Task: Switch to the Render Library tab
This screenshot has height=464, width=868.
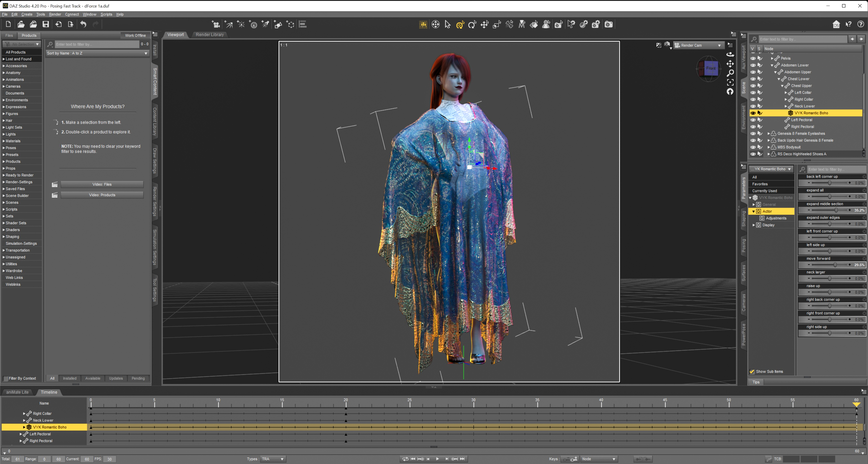Action: pyautogui.click(x=209, y=35)
